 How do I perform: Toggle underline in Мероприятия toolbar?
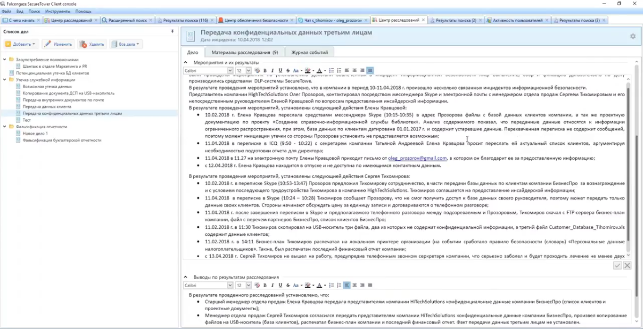click(281, 71)
